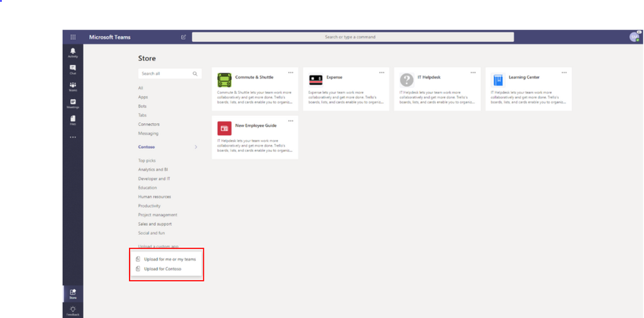
Task: Select the All category
Action: tap(141, 88)
